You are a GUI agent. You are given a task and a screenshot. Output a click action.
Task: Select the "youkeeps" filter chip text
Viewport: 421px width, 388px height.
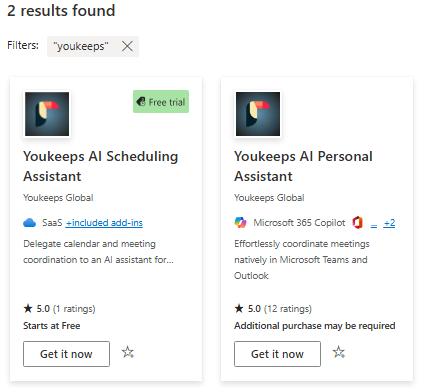pyautogui.click(x=81, y=46)
